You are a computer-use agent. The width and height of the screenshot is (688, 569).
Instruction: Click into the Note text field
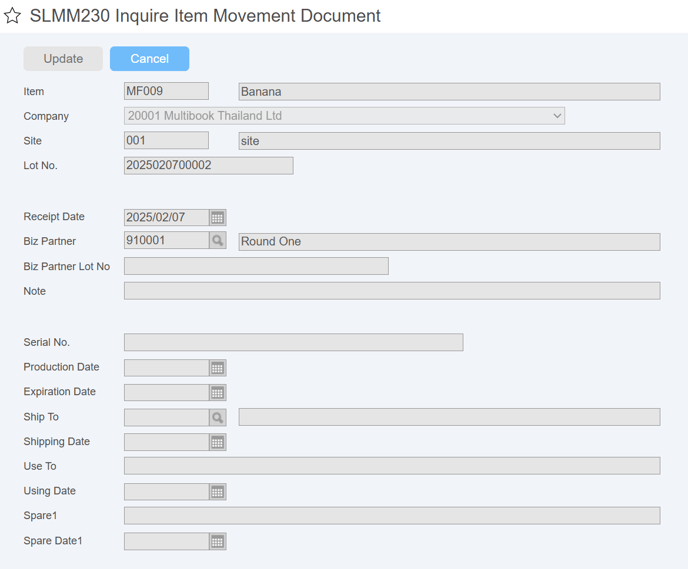(x=392, y=291)
